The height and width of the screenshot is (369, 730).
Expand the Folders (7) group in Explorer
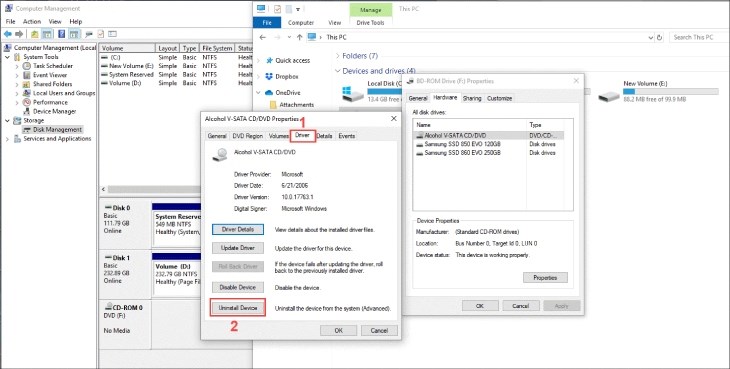338,56
